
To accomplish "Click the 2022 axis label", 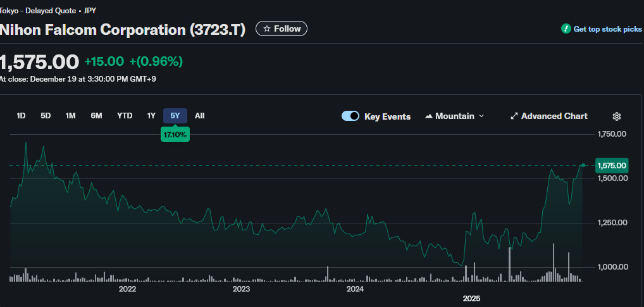I will tap(127, 289).
